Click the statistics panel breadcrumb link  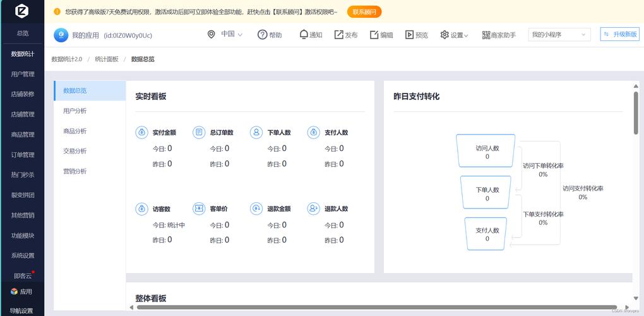pyautogui.click(x=107, y=59)
